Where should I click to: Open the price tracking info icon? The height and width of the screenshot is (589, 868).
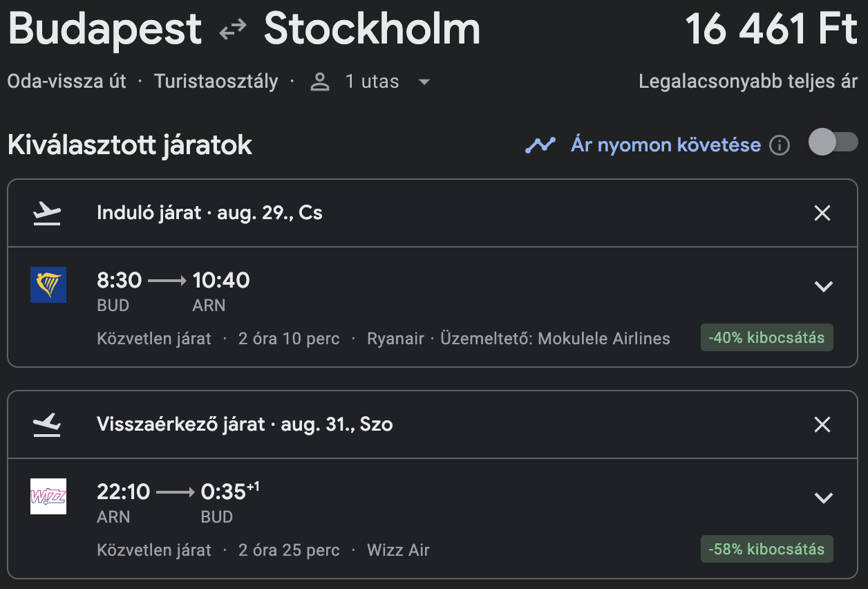pyautogui.click(x=780, y=145)
